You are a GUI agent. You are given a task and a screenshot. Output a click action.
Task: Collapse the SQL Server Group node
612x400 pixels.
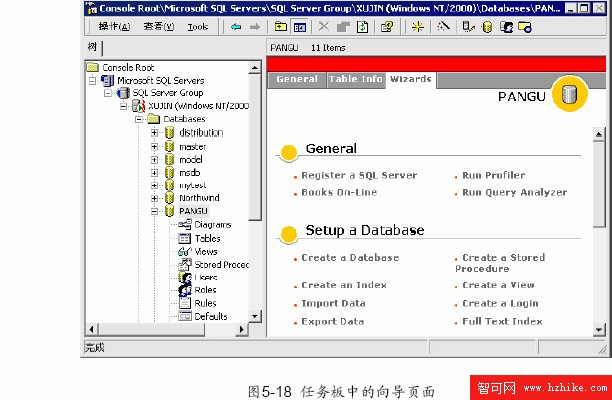tap(108, 93)
